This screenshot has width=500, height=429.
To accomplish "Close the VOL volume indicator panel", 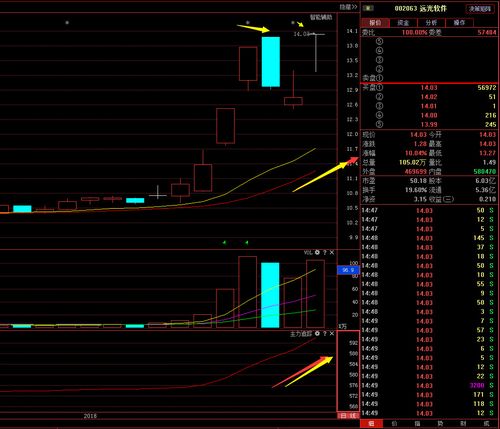I will [x=332, y=252].
